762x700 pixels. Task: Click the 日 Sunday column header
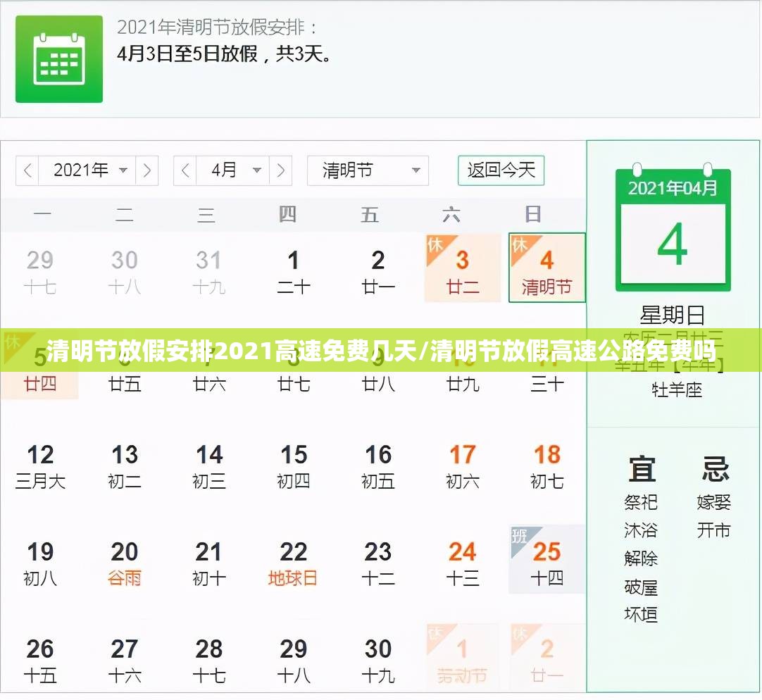click(x=533, y=214)
